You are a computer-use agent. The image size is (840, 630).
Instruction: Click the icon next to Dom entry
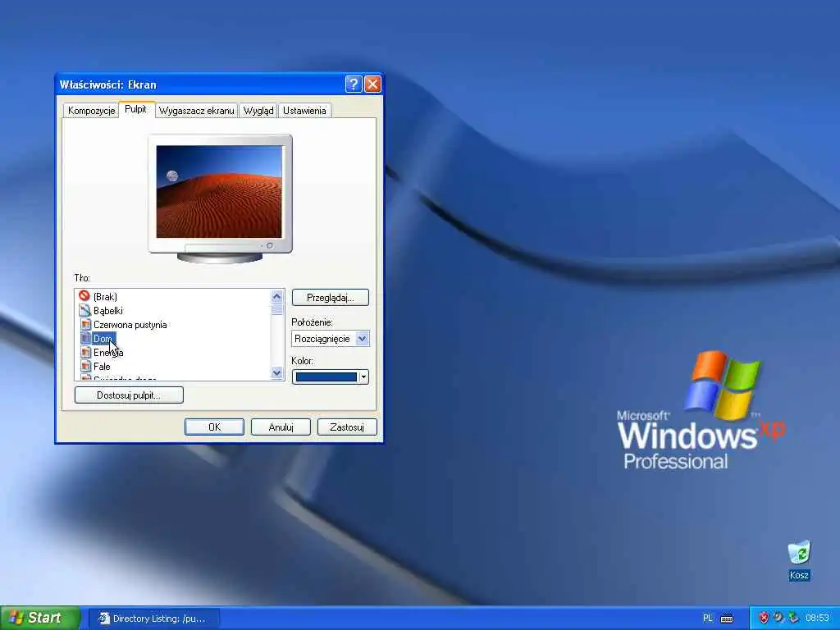[85, 338]
